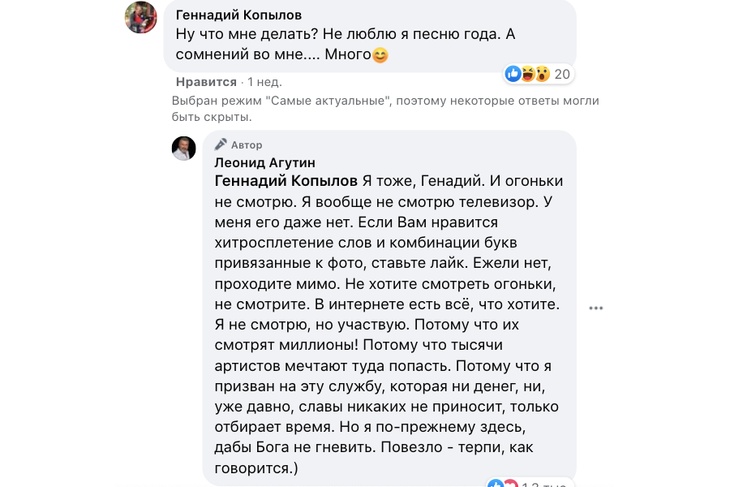Image resolution: width=730 pixels, height=487 pixels.
Task: Click the reaction count on Агутин's reply
Action: point(545,484)
